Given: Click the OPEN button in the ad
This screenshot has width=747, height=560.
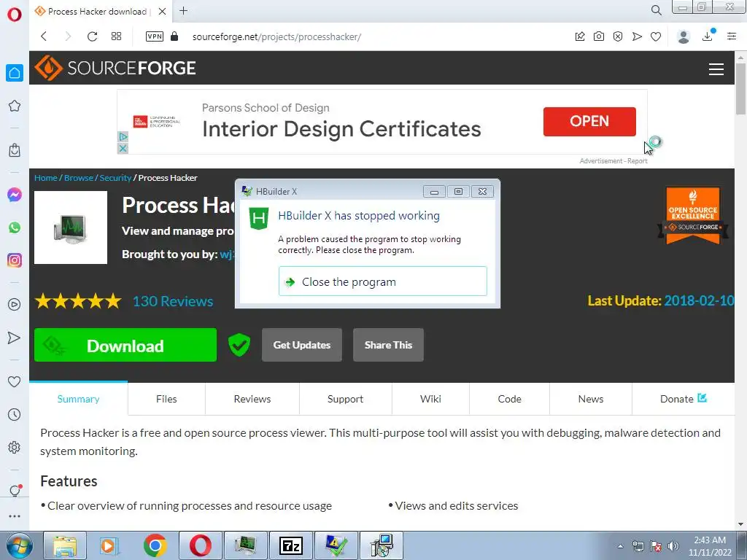Looking at the screenshot, I should pyautogui.click(x=589, y=122).
